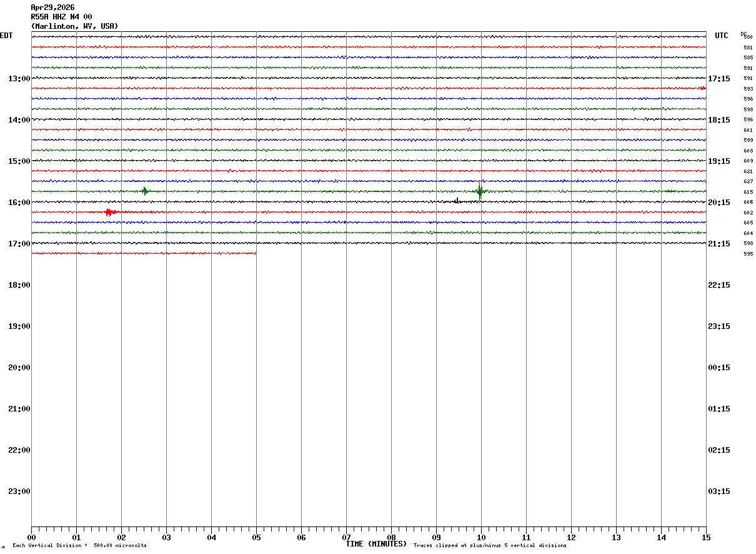Image resolution: width=756 pixels, height=554 pixels.
Task: Click the '14:00' EDT time label
Action: point(19,120)
